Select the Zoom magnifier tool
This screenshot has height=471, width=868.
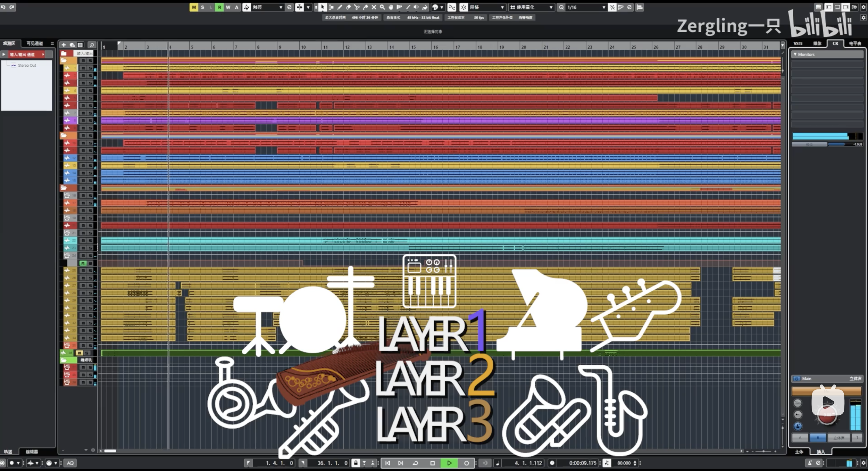coord(382,7)
